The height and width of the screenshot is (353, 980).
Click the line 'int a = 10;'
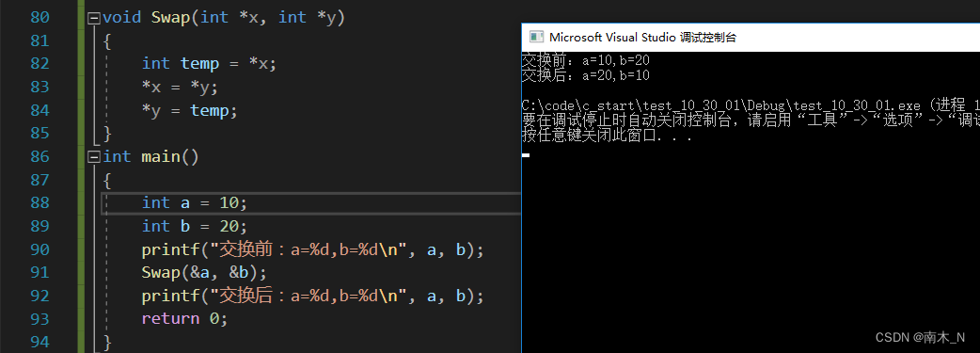coord(195,202)
